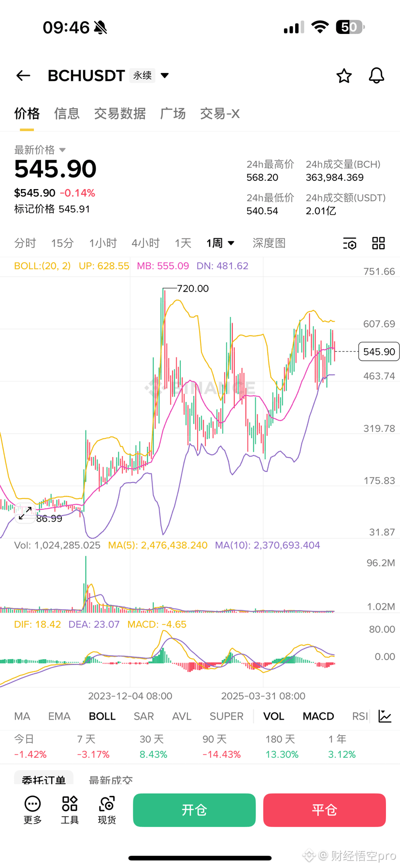Screen dimensions: 400x868
Task: Expand chart to fullscreen with arrows icon
Action: [x=25, y=513]
